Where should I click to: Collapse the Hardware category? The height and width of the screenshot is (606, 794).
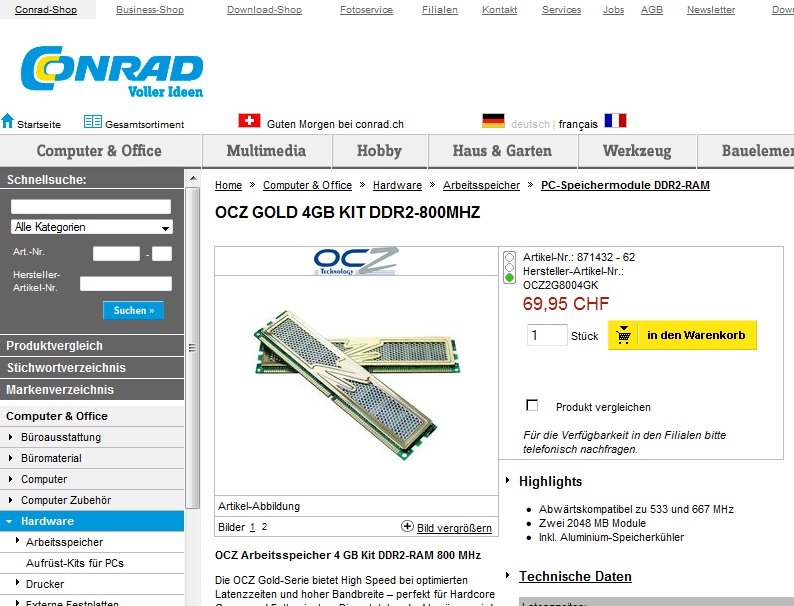tap(10, 521)
